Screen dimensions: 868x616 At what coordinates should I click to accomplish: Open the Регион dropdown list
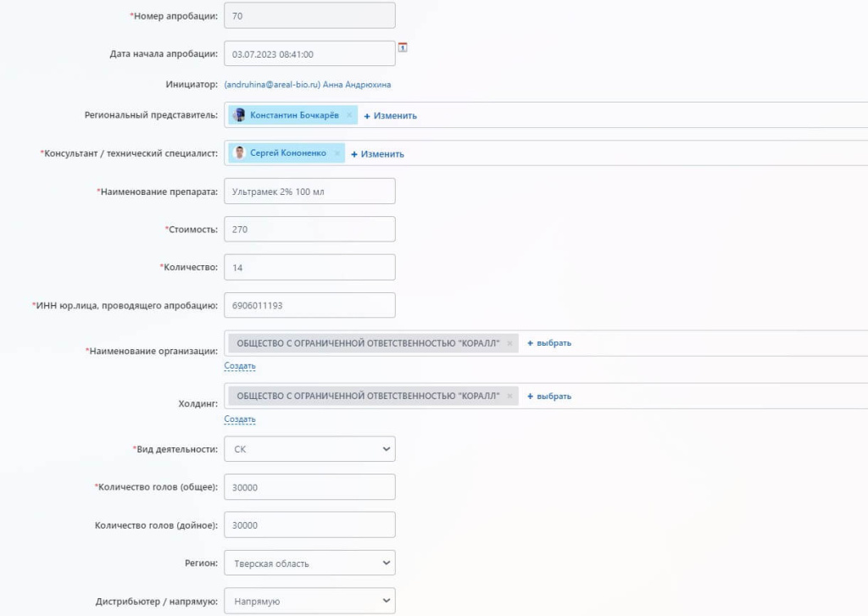point(309,563)
